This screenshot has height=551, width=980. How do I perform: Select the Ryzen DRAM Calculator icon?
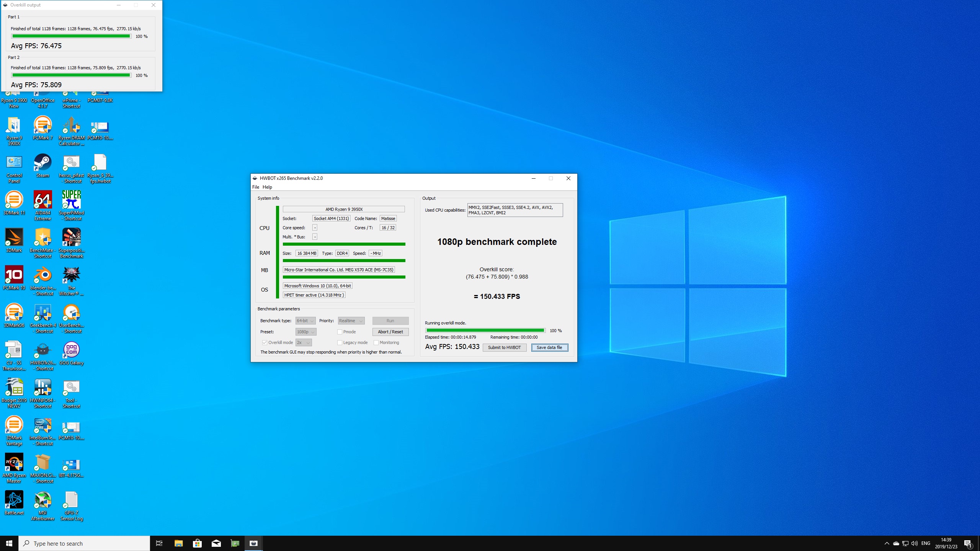(x=72, y=131)
